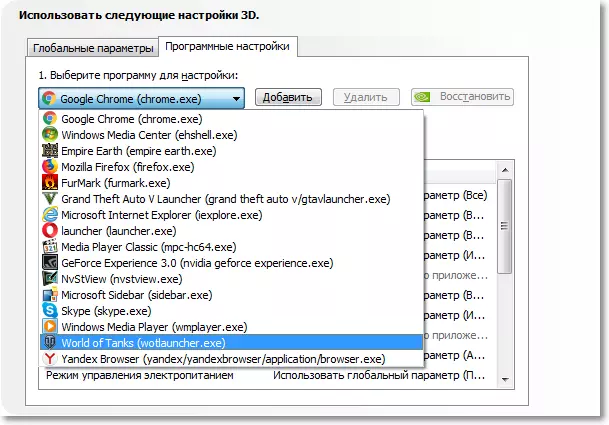This screenshot has height=425, width=609.
Task: Open the Программные настройки tab
Action: [228, 46]
